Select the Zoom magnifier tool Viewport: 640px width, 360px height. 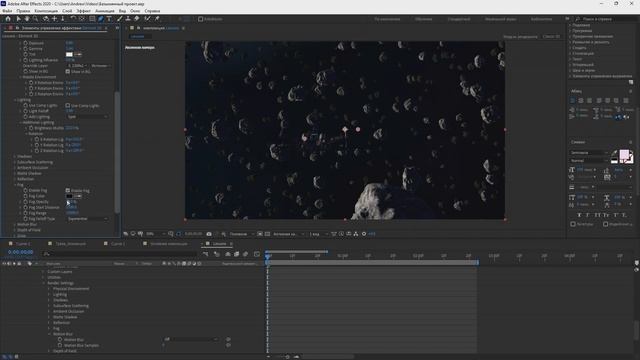[x=36, y=19]
